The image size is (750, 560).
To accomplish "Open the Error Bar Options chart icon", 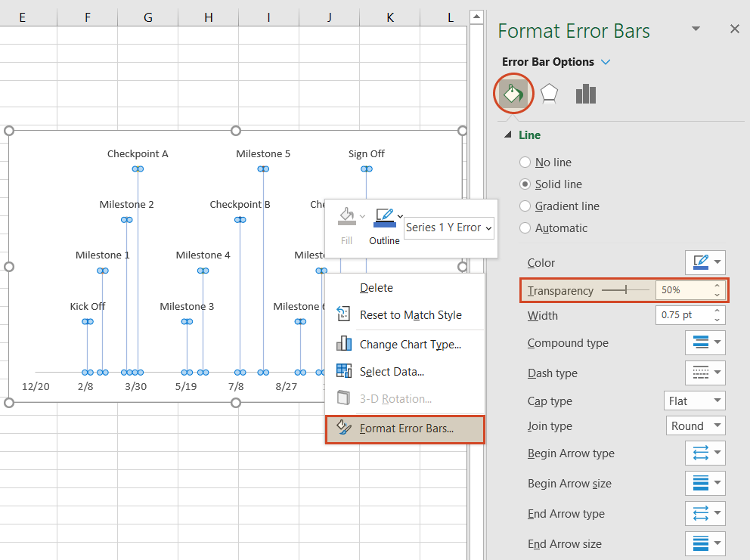I will click(x=585, y=92).
